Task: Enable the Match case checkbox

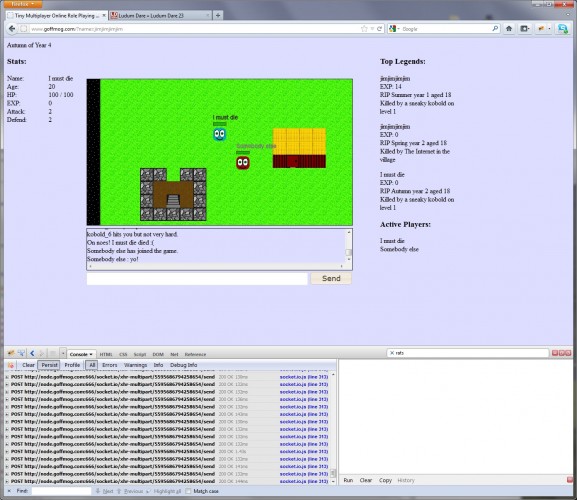Action: click(188, 491)
